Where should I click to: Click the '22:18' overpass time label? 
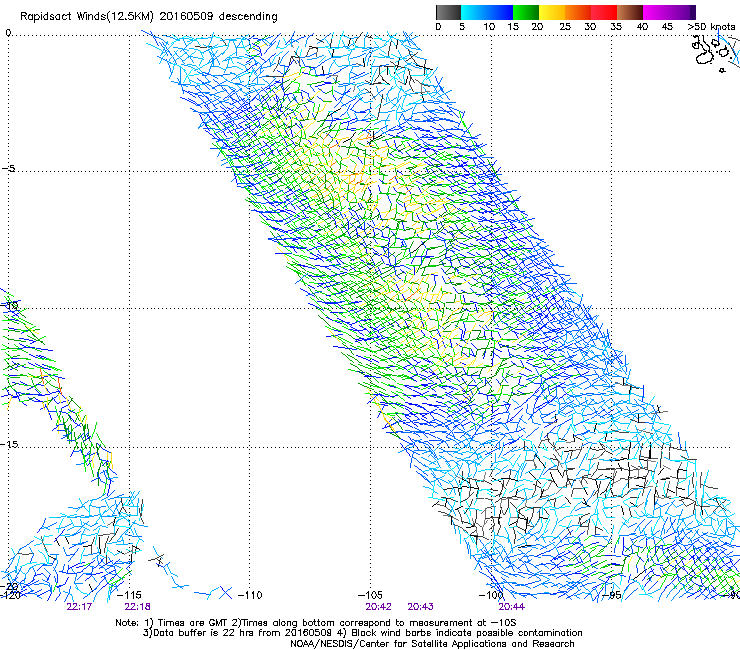point(137,607)
